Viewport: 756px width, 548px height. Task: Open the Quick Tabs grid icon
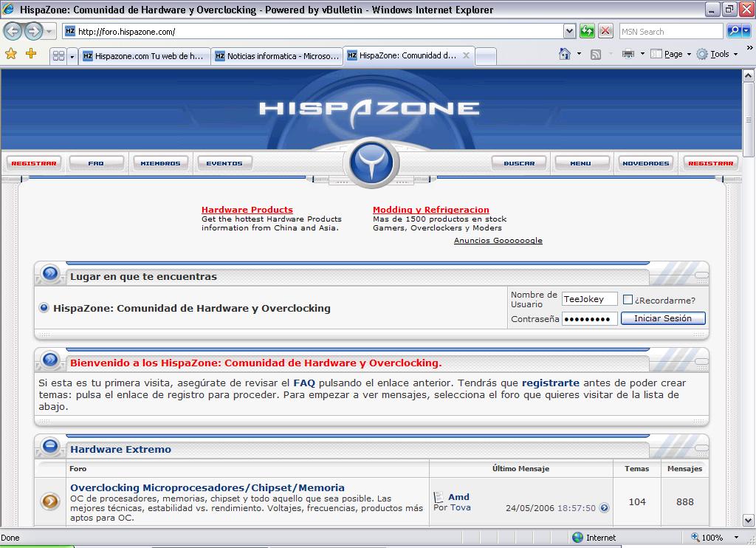tap(58, 56)
